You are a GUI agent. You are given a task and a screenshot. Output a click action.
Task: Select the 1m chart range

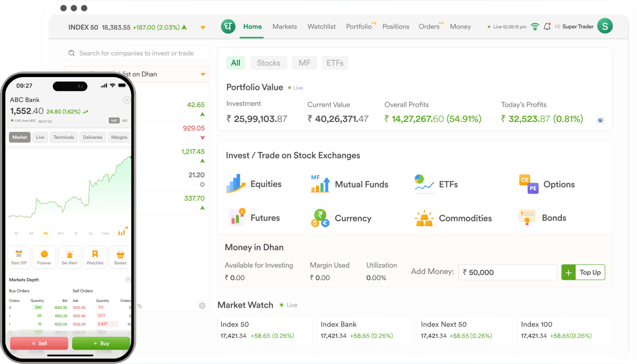point(46,233)
